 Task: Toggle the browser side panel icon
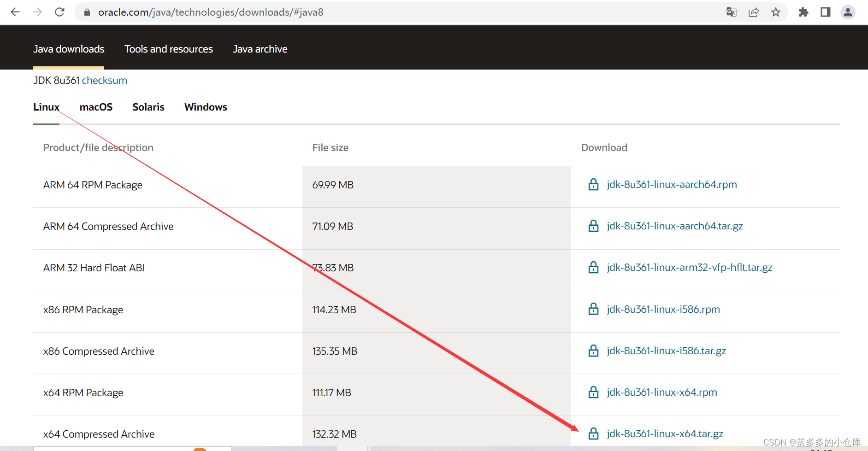pos(826,12)
